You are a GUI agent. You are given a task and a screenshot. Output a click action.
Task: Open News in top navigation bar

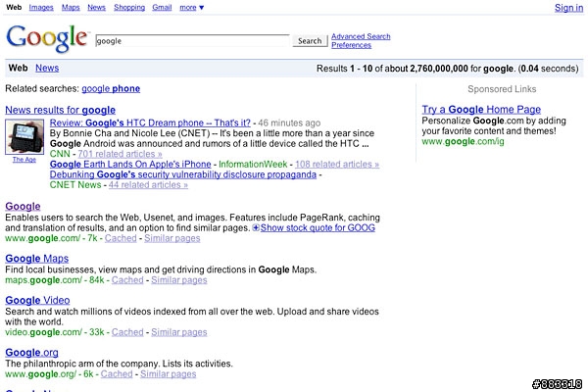coord(96,8)
